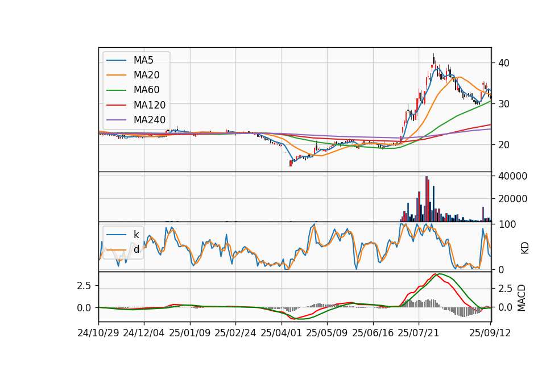This screenshot has width=546, height=392.
Task: Click the highest candlestick near price 42
Action: click(433, 59)
